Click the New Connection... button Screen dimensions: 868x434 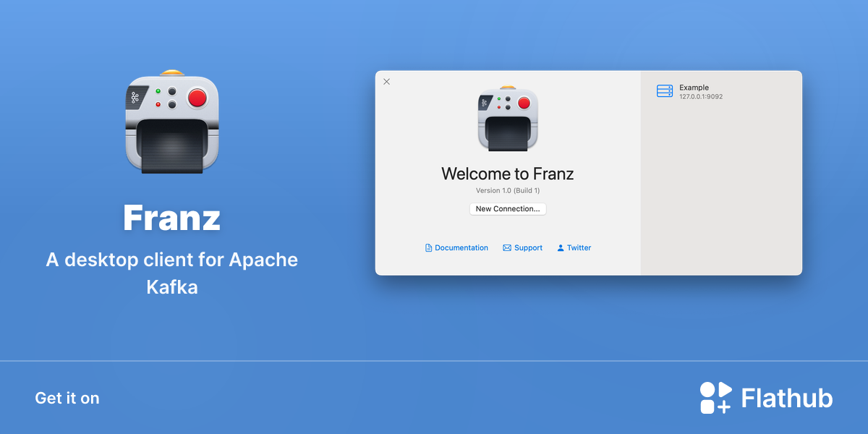point(508,208)
